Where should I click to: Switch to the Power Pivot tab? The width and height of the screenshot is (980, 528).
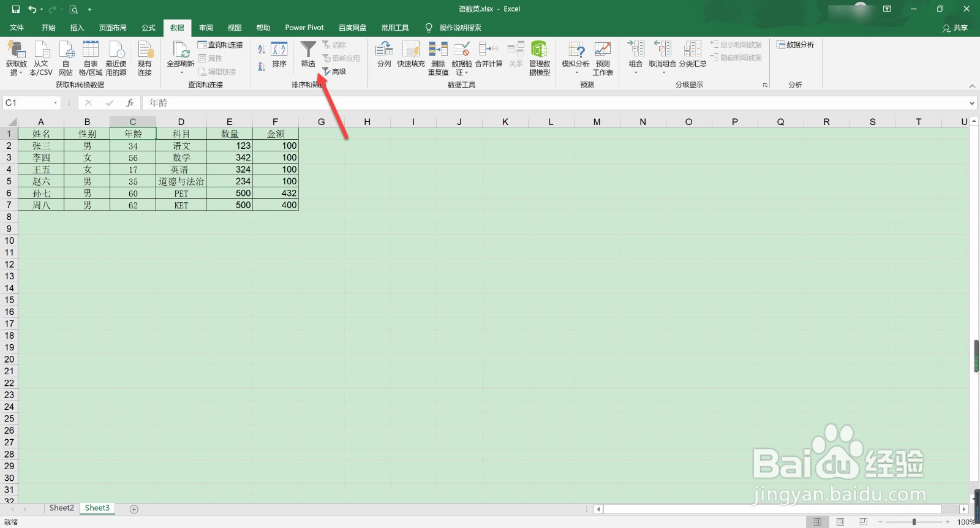coord(304,28)
